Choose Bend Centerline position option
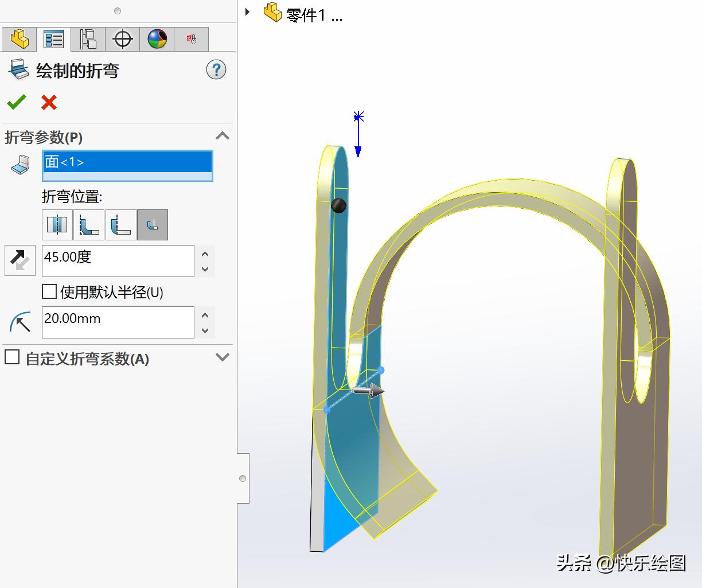This screenshot has height=588, width=702. [x=57, y=224]
